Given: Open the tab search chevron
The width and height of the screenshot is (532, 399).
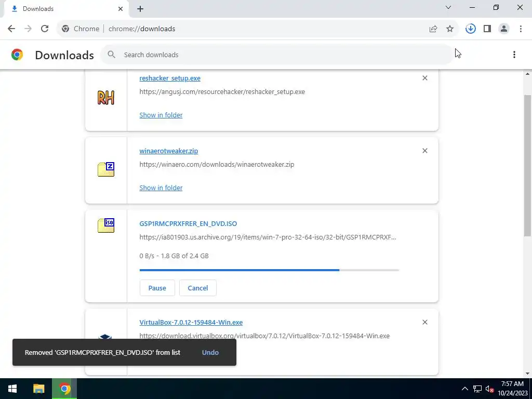Looking at the screenshot, I should [x=448, y=7].
